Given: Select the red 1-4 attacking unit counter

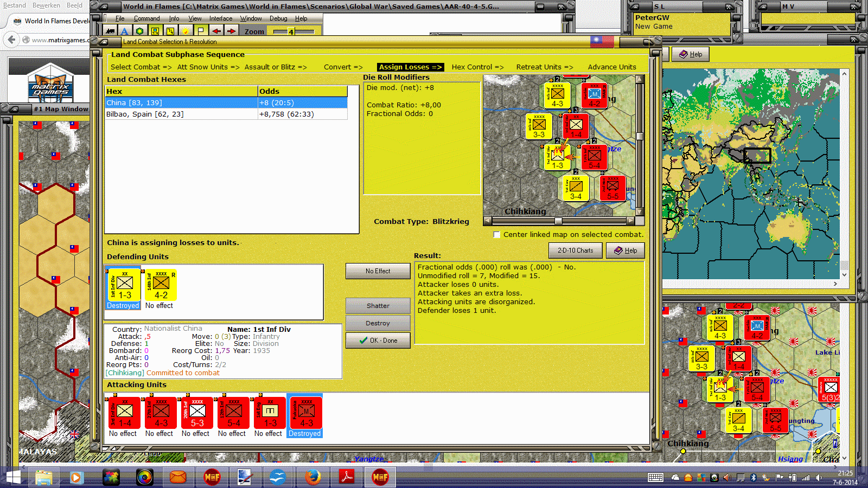Looking at the screenshot, I should tap(124, 413).
